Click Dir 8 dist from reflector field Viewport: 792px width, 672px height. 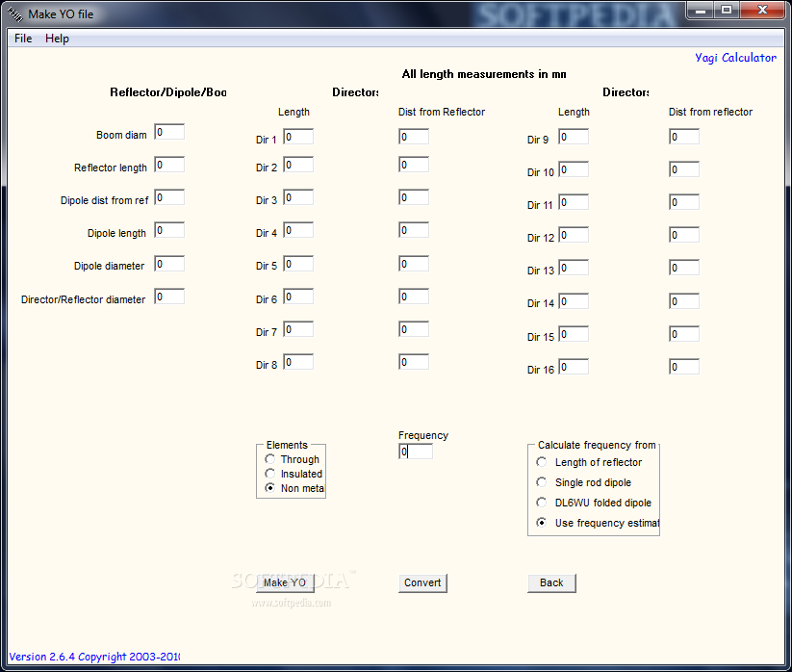[x=414, y=362]
